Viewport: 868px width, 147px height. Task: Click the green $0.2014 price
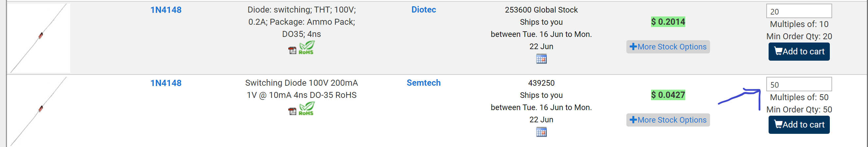coord(668,22)
